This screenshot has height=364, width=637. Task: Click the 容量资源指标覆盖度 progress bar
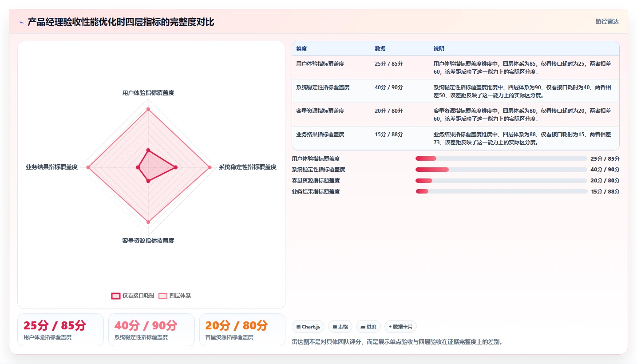click(501, 181)
